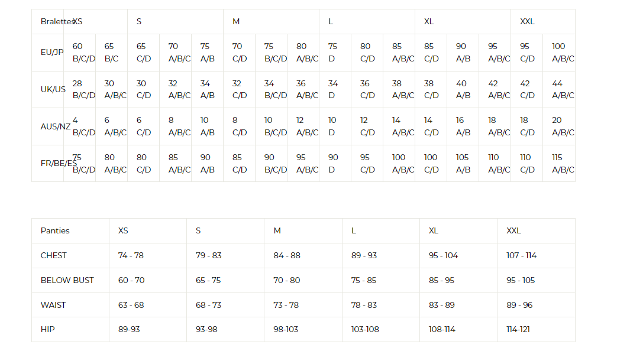
Task: Click the 'HIP' row label
Action: (70, 330)
